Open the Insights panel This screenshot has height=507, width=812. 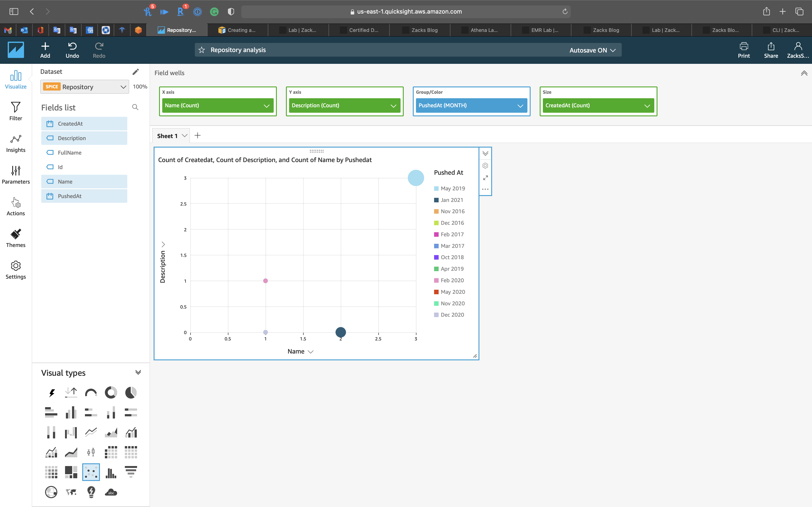(15, 143)
